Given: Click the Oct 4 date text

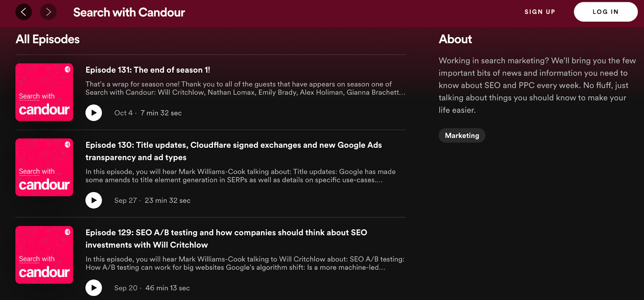Looking at the screenshot, I should tap(123, 113).
